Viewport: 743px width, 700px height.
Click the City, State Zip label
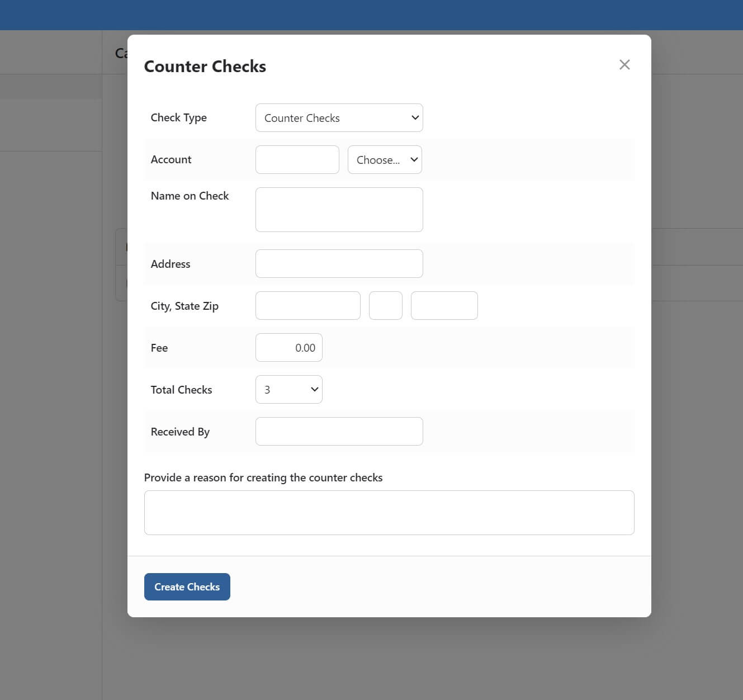[184, 306]
